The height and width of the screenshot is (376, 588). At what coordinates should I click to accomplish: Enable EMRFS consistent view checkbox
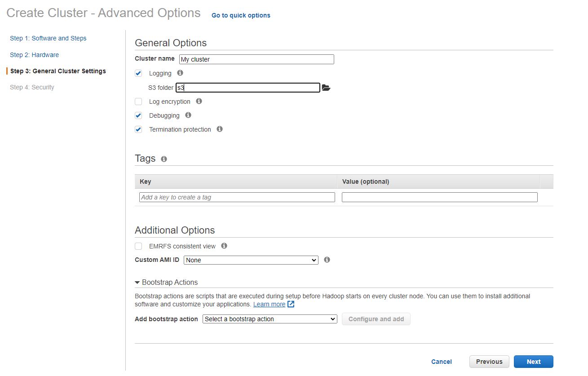click(138, 246)
